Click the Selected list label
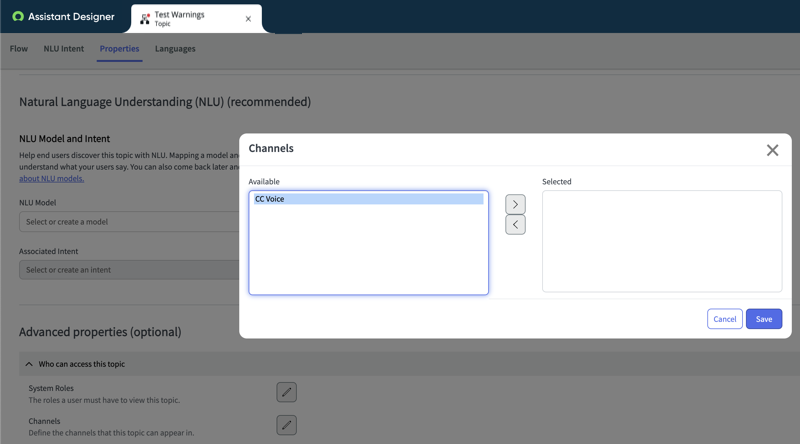Viewport: 800px width, 444px height. click(x=557, y=181)
